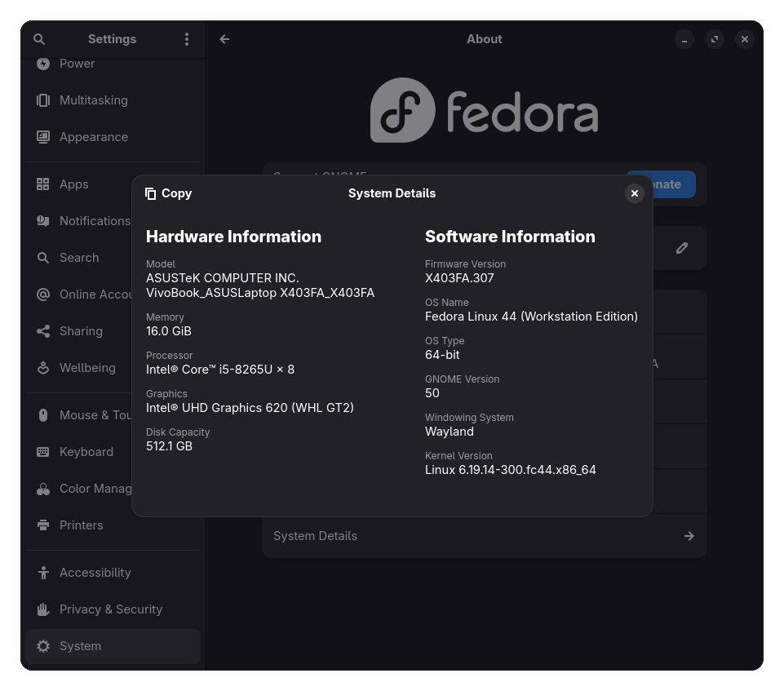The image size is (784, 691).
Task: Select the System gear icon
Action: coord(43,646)
